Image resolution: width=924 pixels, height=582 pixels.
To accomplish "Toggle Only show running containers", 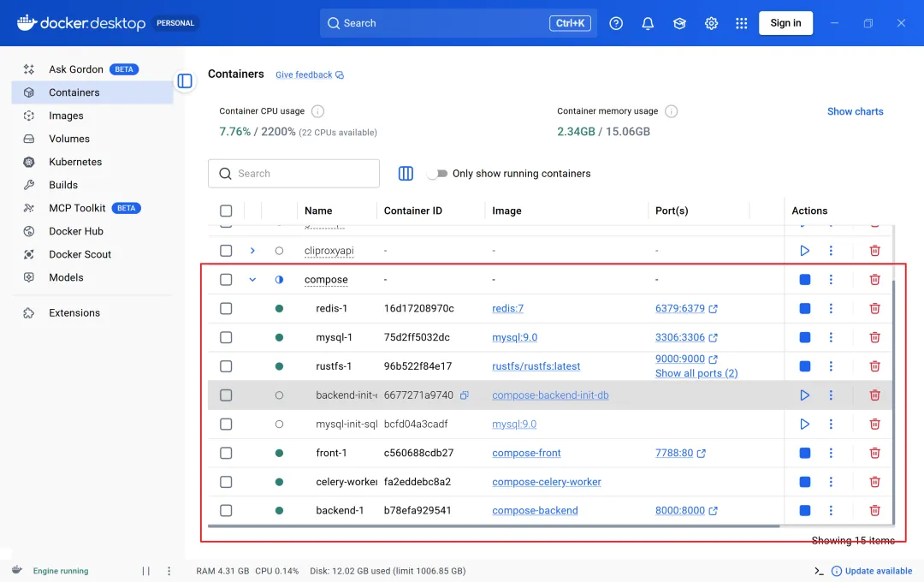I will click(438, 174).
